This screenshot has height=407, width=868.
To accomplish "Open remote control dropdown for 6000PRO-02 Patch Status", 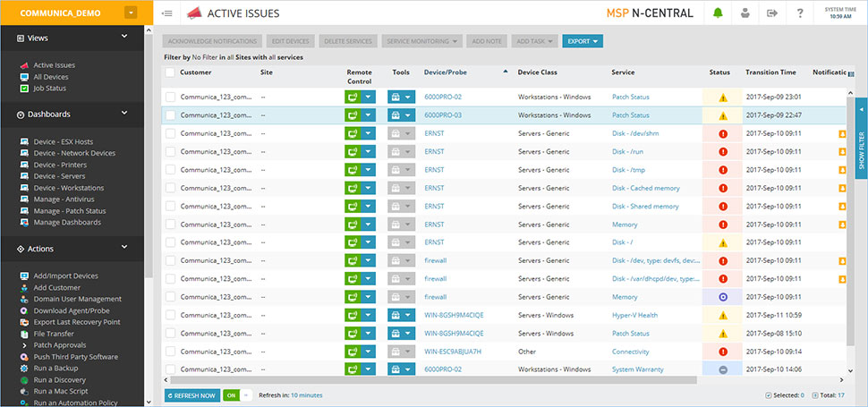I will point(368,97).
